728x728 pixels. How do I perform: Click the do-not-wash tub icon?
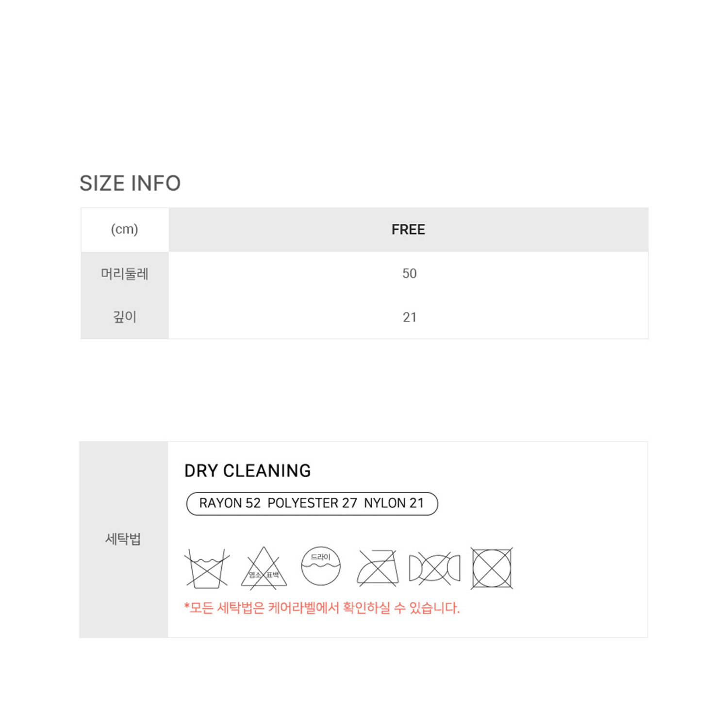(x=207, y=568)
